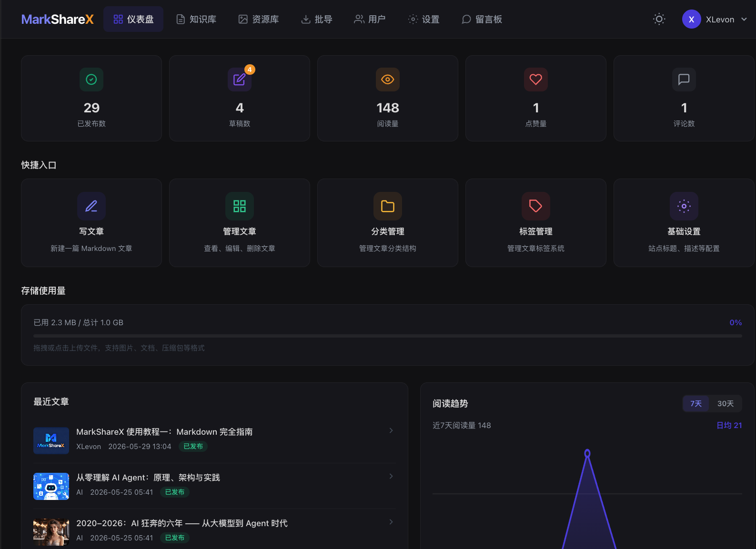Click the 资源库 image nav icon

coord(243,19)
